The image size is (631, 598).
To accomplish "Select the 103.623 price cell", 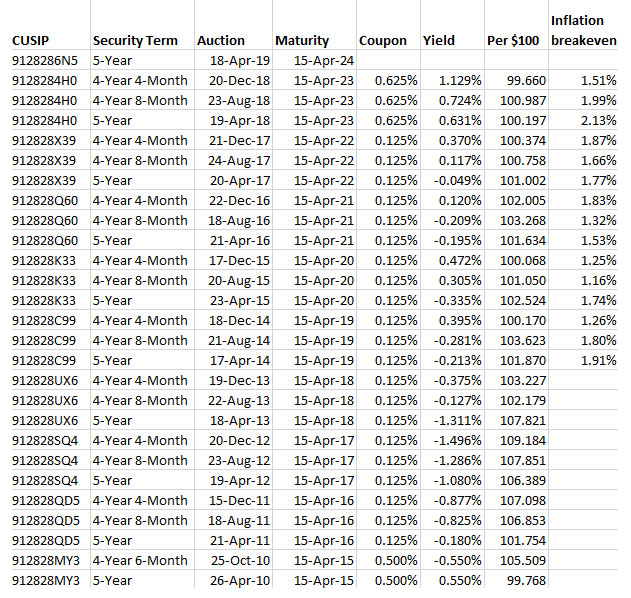I will point(522,341).
